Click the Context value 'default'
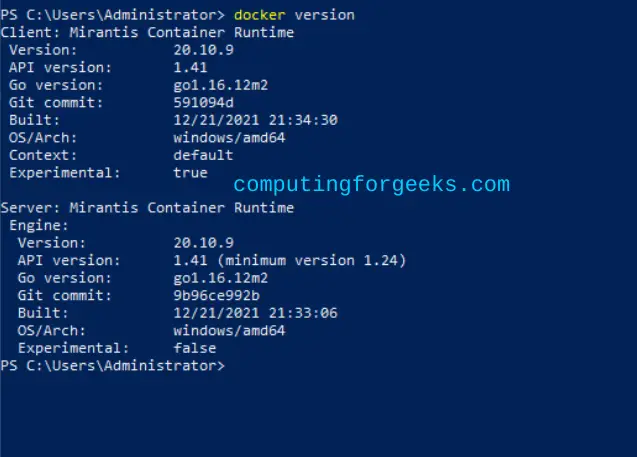This screenshot has width=637, height=457. click(204, 155)
